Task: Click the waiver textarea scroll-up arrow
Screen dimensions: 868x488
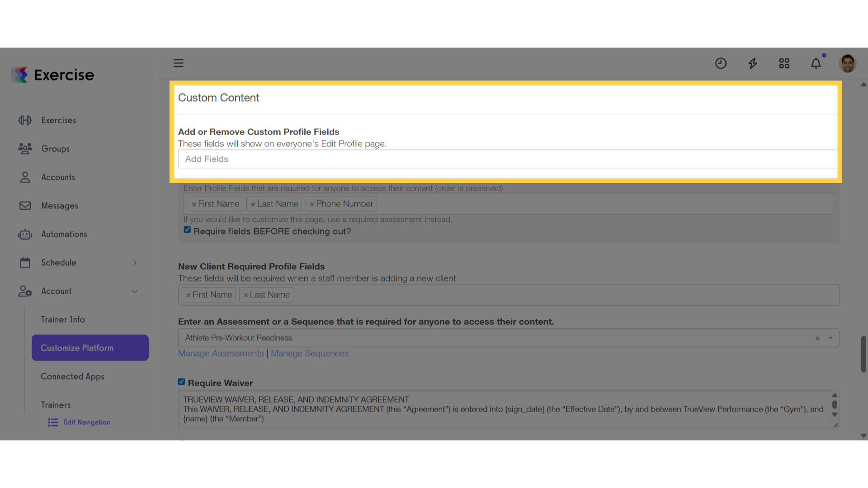Action: 835,395
